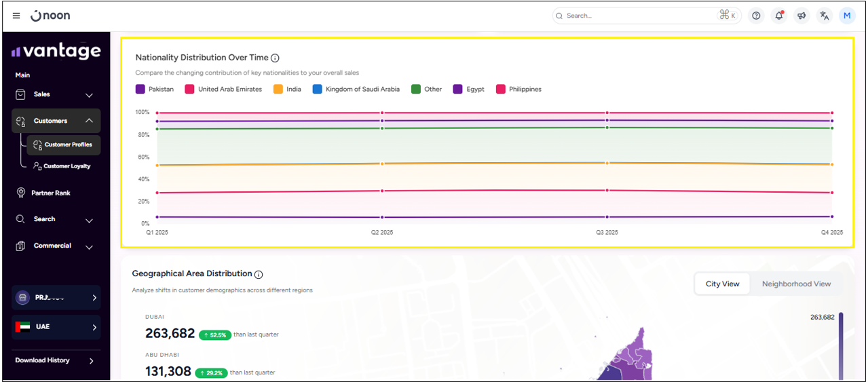Open the user profile avatar M
Image resolution: width=868 pixels, height=382 pixels.
pyautogui.click(x=847, y=16)
